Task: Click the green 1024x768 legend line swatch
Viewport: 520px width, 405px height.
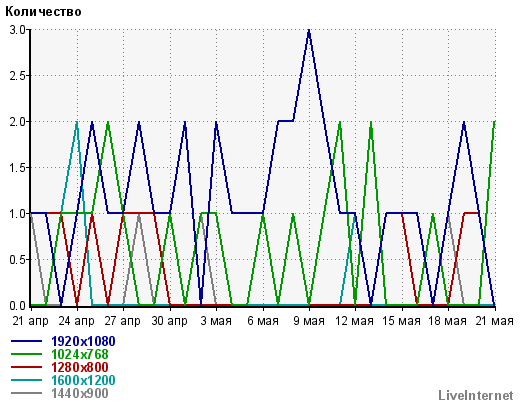Action: tap(27, 354)
